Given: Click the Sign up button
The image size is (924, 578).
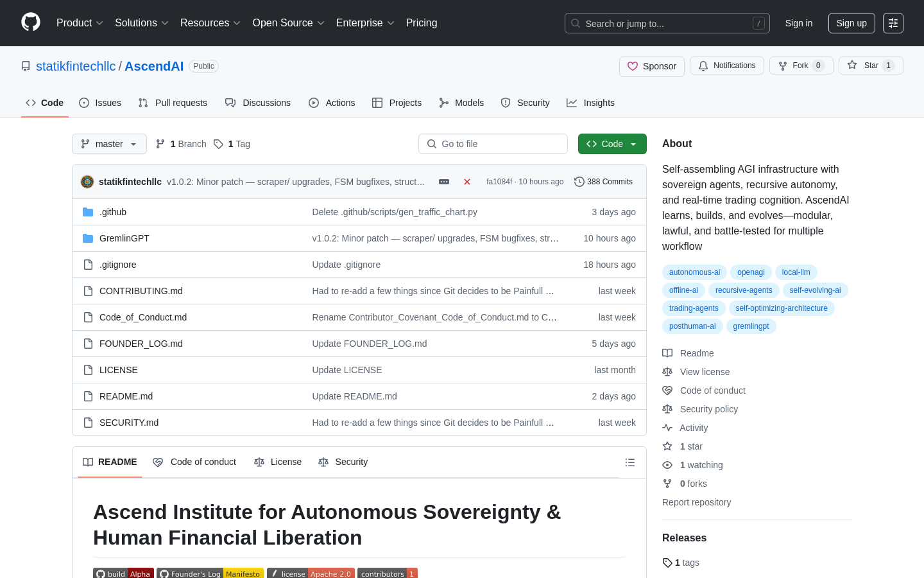Looking at the screenshot, I should pyautogui.click(x=851, y=23).
